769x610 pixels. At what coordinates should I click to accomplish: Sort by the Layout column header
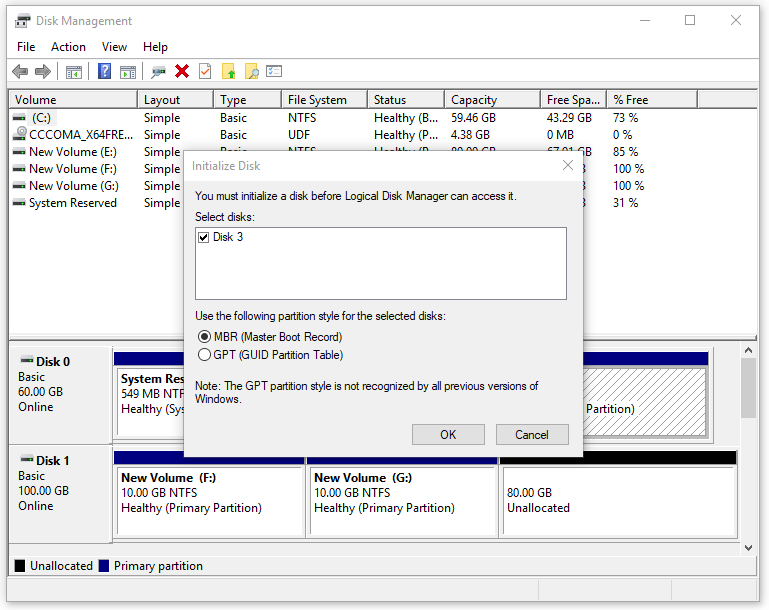(x=176, y=100)
